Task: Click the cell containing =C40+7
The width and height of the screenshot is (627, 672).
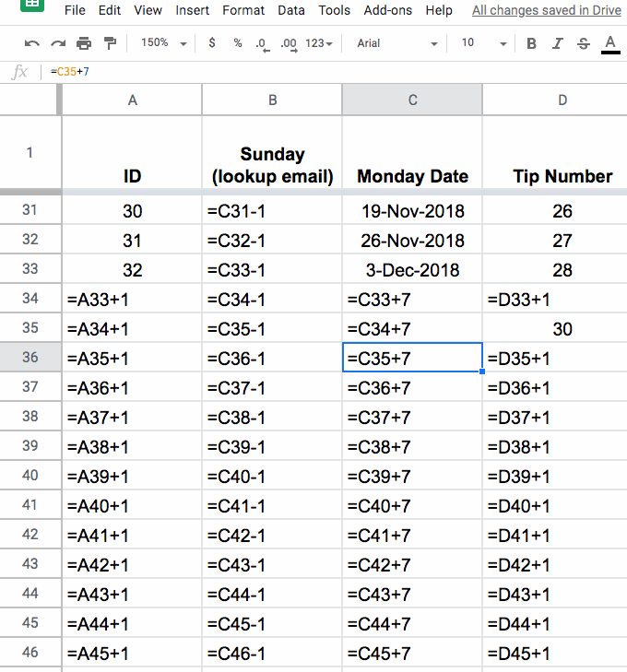Action: tap(412, 506)
